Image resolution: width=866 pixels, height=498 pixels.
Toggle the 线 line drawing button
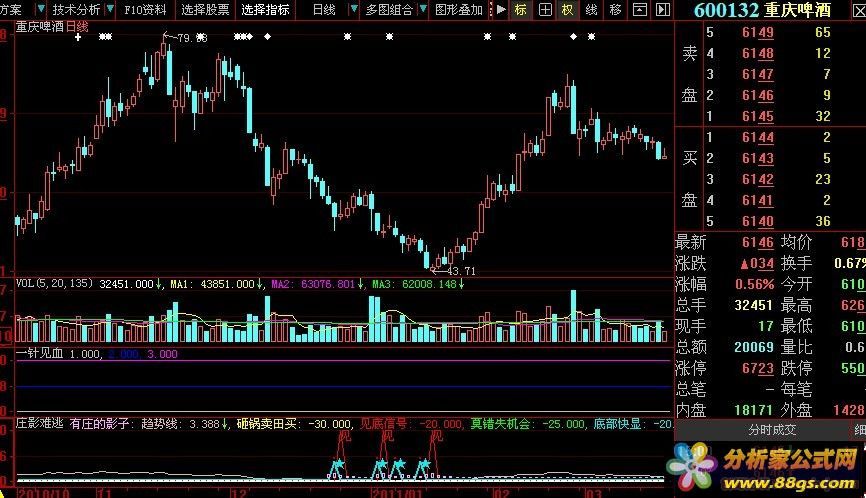pyautogui.click(x=592, y=9)
